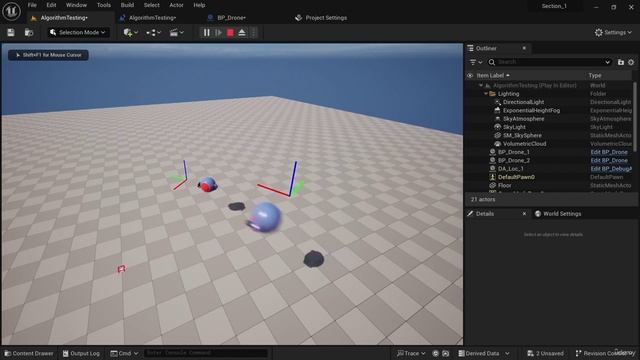
Task: Open the Window menu
Action: tap(76, 5)
